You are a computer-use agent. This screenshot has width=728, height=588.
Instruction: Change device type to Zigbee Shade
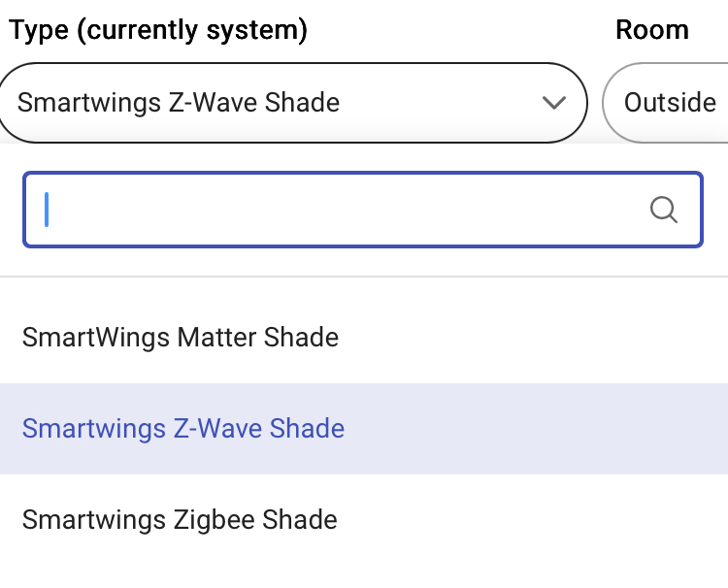tap(180, 520)
